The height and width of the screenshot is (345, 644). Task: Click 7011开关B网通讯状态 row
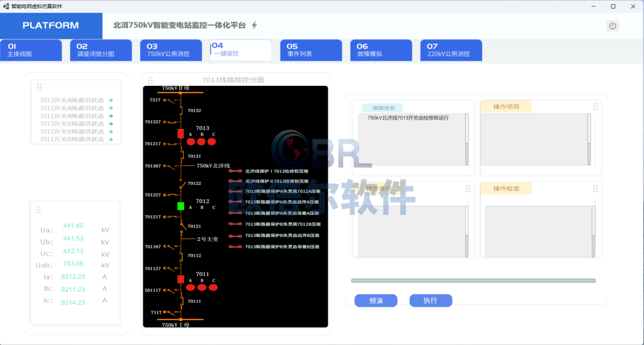click(76, 139)
